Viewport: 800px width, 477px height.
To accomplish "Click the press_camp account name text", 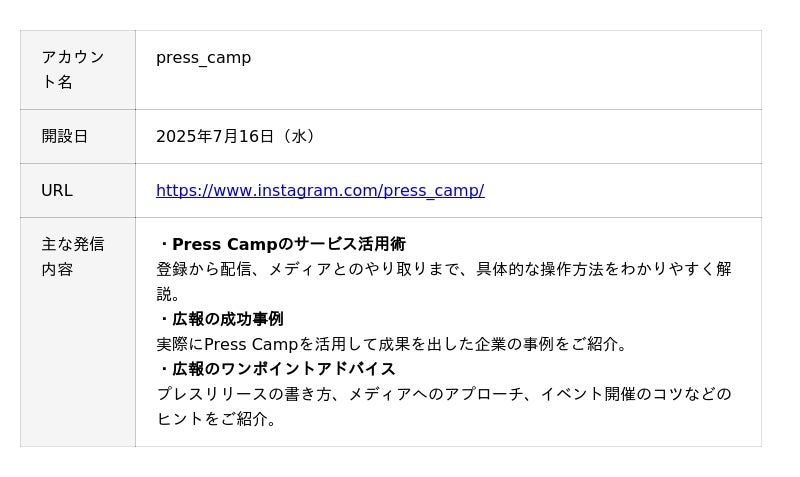I will pyautogui.click(x=203, y=58).
